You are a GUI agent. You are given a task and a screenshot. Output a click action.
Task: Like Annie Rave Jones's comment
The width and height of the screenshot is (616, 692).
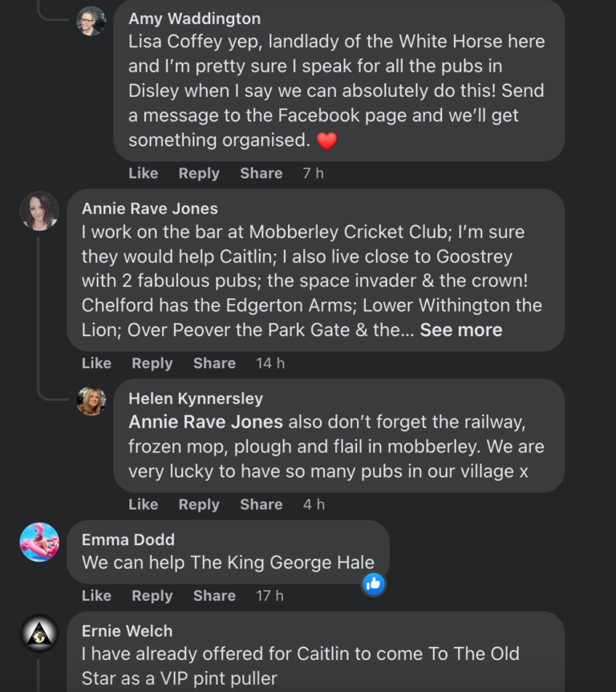[x=96, y=363]
